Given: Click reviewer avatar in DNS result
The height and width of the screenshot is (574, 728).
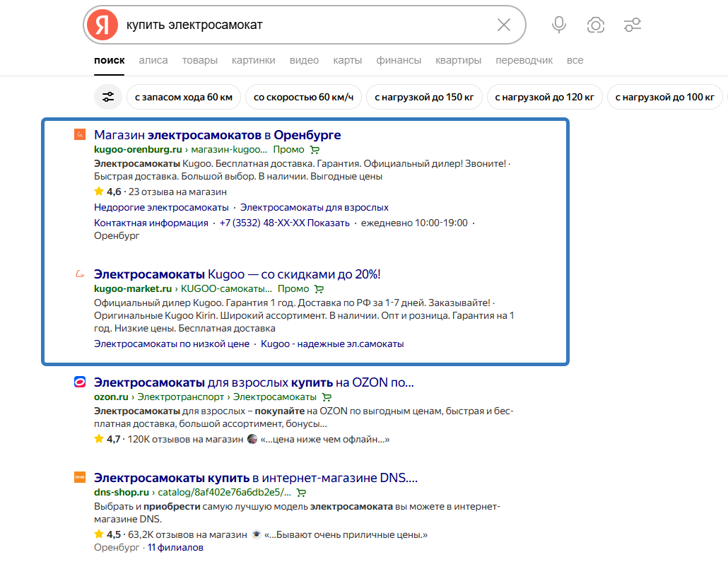Looking at the screenshot, I should coord(257,534).
